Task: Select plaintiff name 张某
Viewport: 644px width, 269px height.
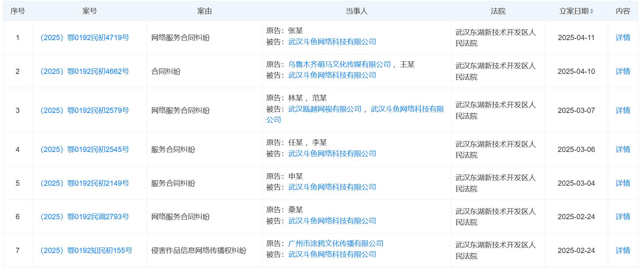Action: tap(296, 31)
